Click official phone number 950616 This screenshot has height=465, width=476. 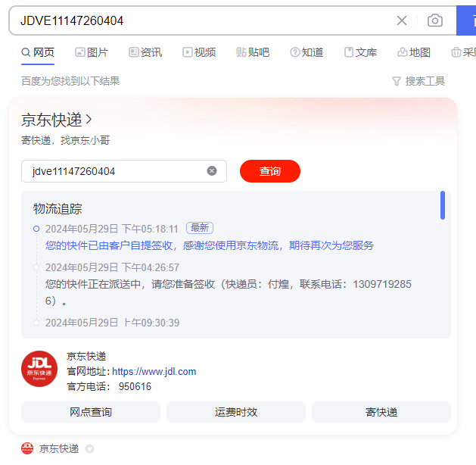[x=135, y=387]
